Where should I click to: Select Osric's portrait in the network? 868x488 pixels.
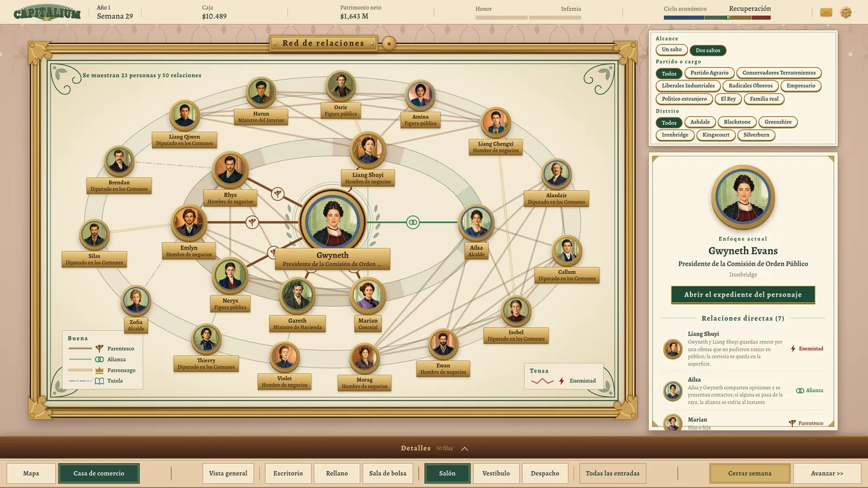click(341, 86)
